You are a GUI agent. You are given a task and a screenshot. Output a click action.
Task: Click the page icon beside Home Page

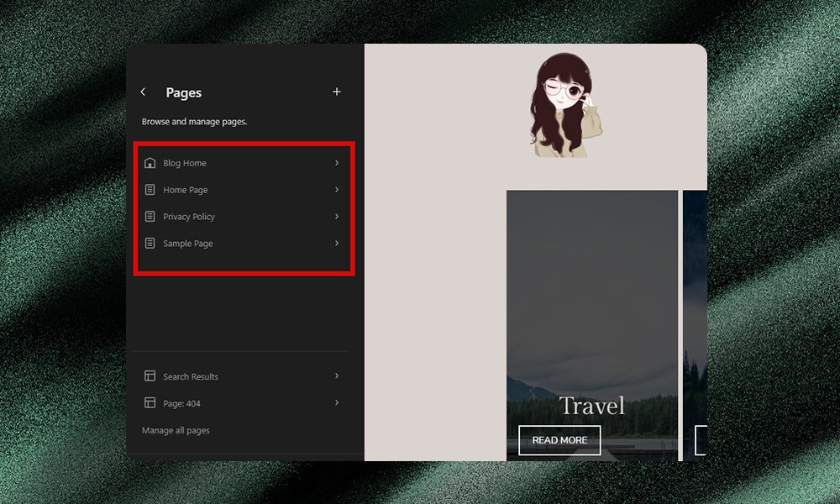[150, 190]
